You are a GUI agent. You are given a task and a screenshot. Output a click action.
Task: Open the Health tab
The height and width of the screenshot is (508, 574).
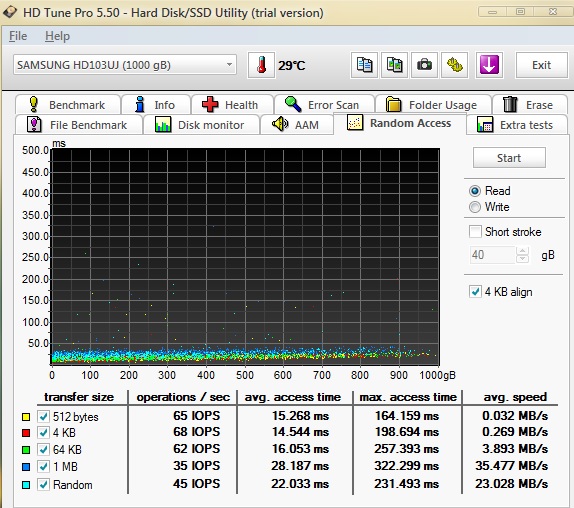click(232, 105)
